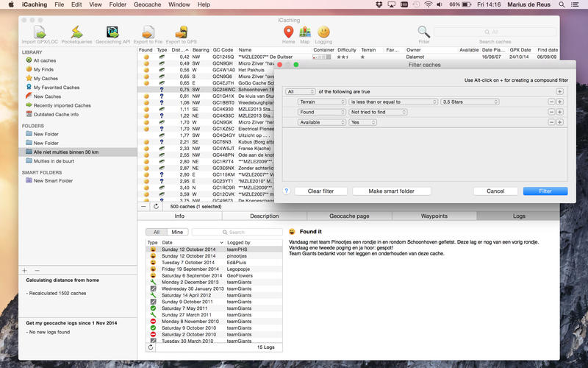The height and width of the screenshot is (368, 588).
Task: Select New Caches library item
Action: coord(47,96)
